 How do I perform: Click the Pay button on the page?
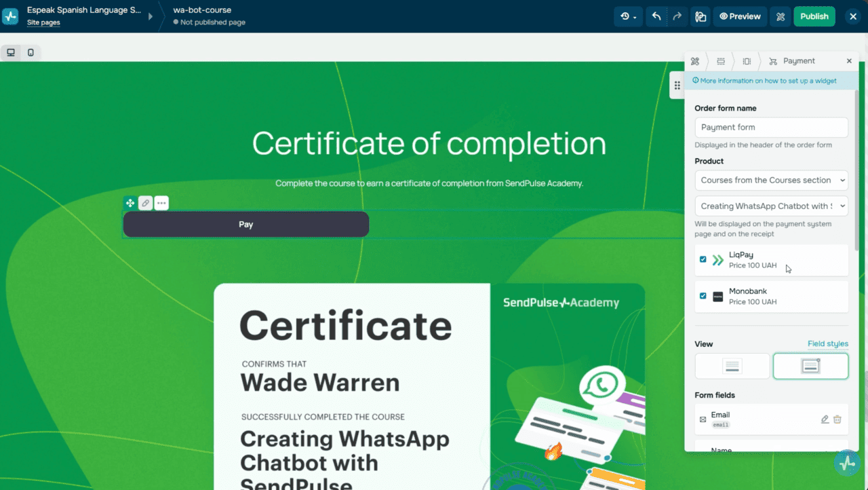click(x=246, y=224)
